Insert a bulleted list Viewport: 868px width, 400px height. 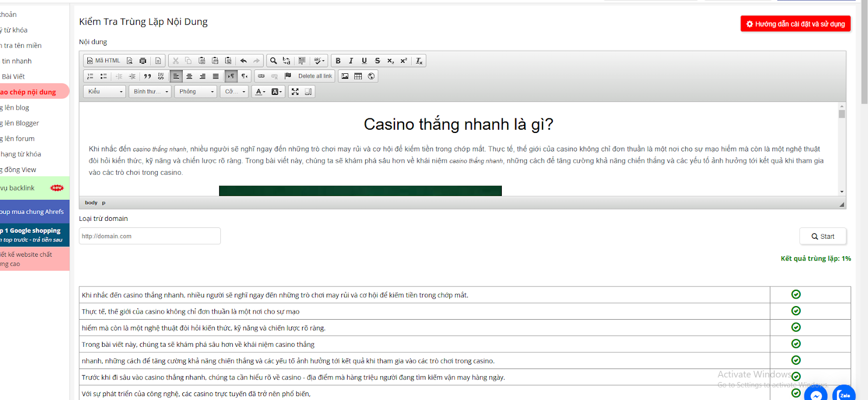click(x=104, y=77)
